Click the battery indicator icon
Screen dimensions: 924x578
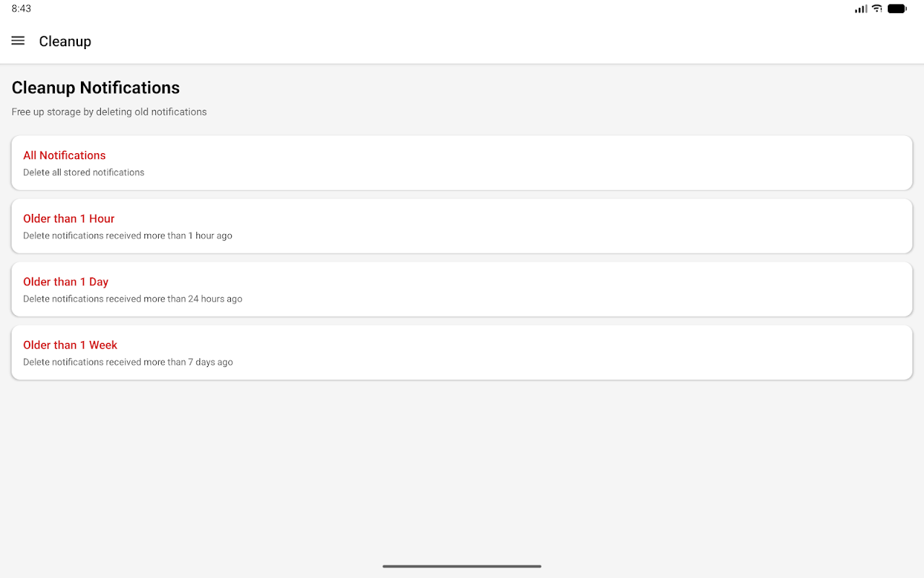click(x=897, y=9)
